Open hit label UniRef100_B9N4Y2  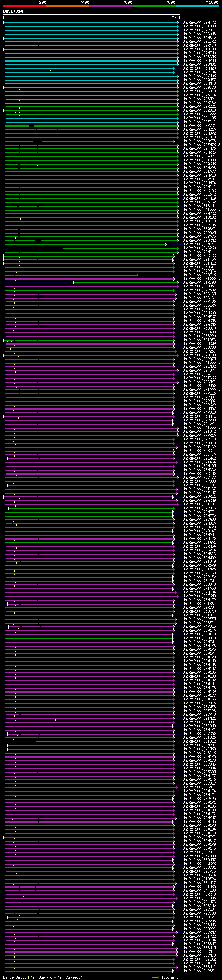(x=199, y=23)
